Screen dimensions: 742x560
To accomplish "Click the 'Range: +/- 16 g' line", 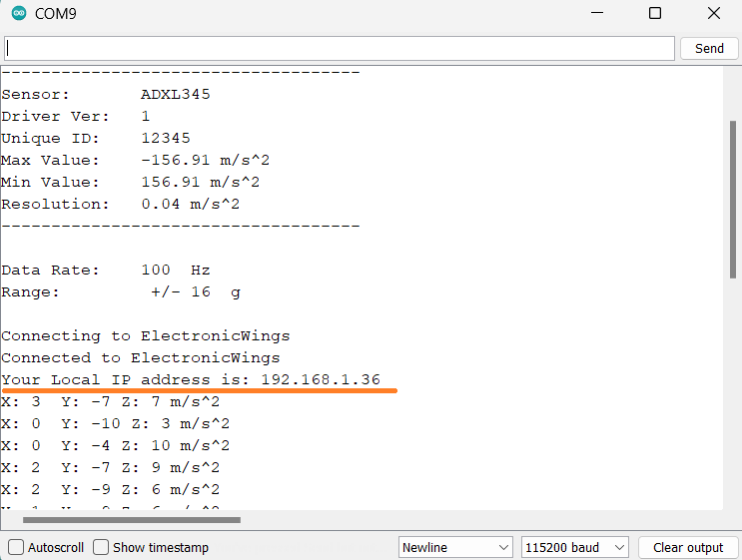I will click(x=121, y=292).
